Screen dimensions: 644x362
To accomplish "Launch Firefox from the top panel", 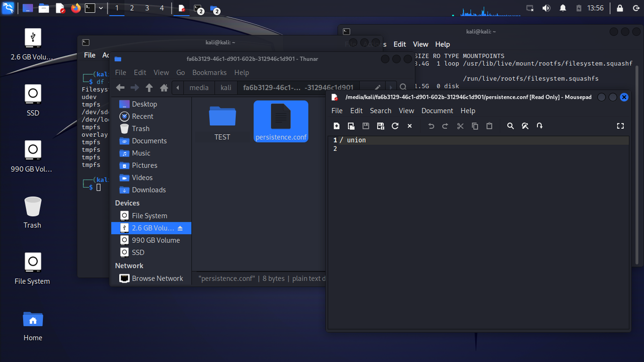I will [x=76, y=8].
